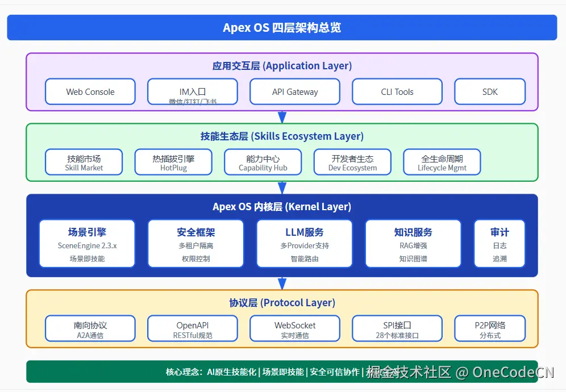Expand the arrow between Application and Skills layers
Screen dimensions: 566x392
click(282, 118)
